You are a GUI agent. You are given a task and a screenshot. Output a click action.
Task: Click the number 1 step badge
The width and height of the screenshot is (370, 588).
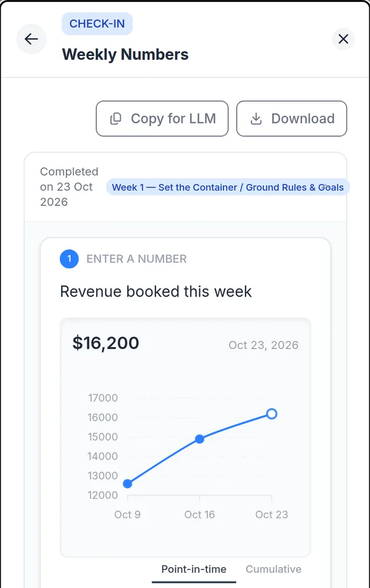(69, 259)
